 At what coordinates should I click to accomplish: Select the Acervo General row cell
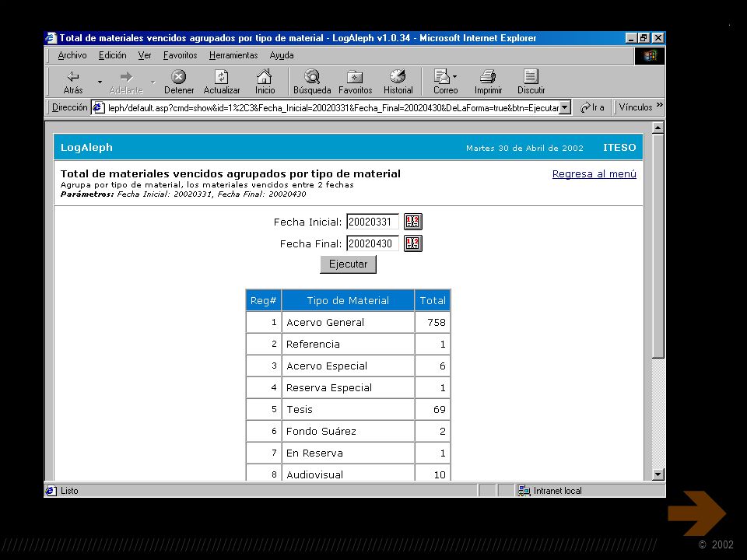348,322
